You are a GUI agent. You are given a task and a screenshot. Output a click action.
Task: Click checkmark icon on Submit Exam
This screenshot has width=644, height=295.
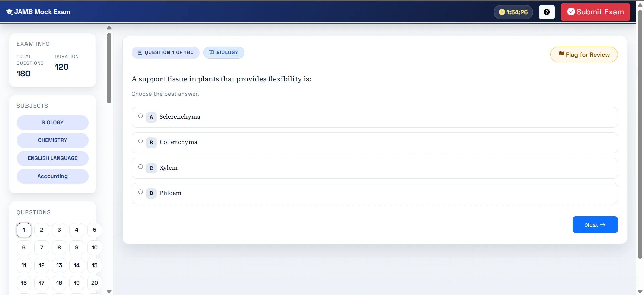click(x=571, y=12)
